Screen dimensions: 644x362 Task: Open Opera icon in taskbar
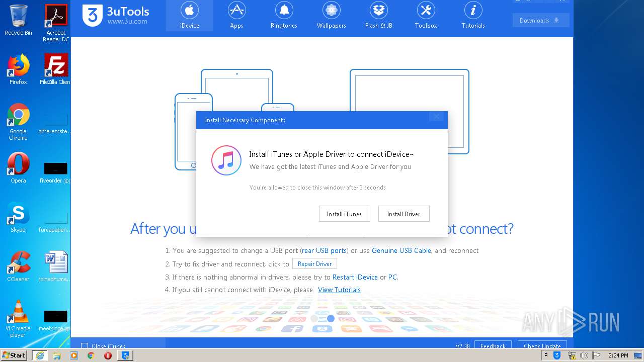(108, 355)
